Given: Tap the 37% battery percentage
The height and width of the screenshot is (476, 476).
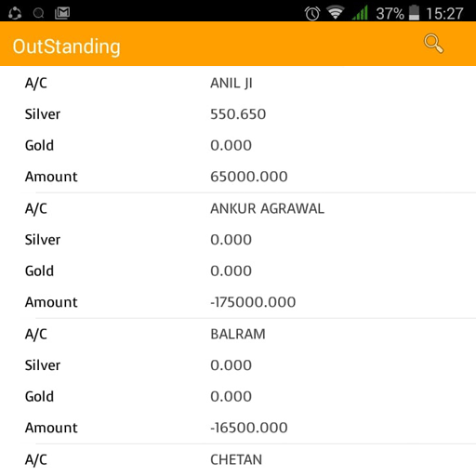Looking at the screenshot, I should point(390,14).
